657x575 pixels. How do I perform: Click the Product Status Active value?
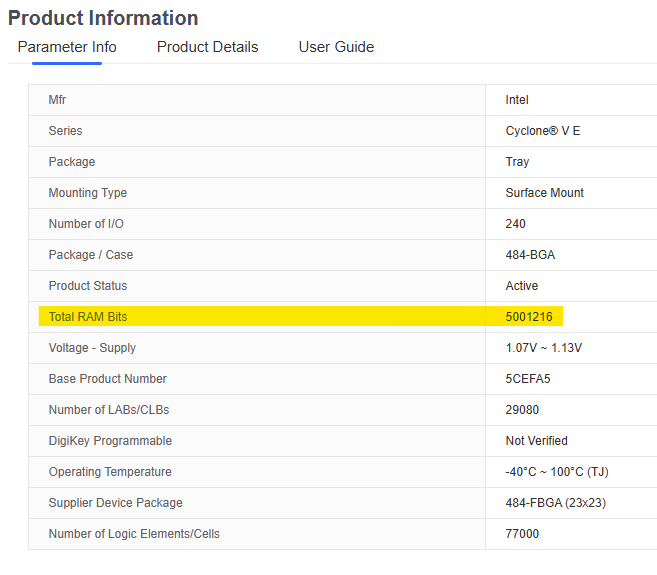pos(522,286)
